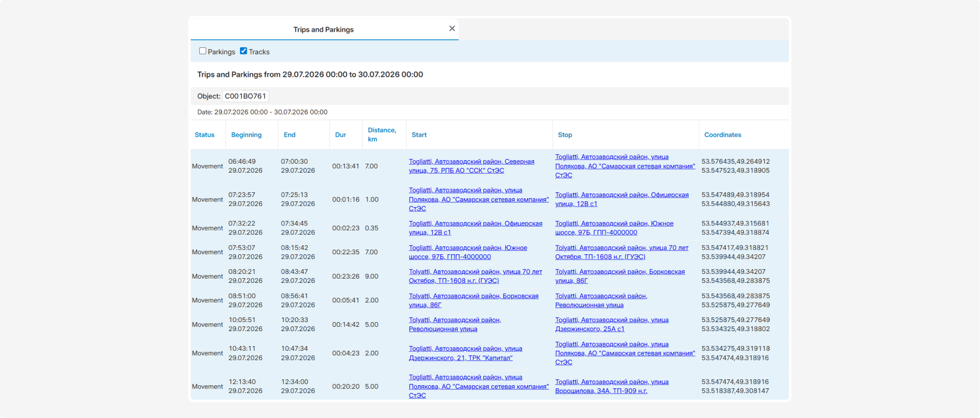Open start link Офицерская улица for 07:32:22 trip
The height and width of the screenshot is (418, 980).
coord(475,228)
